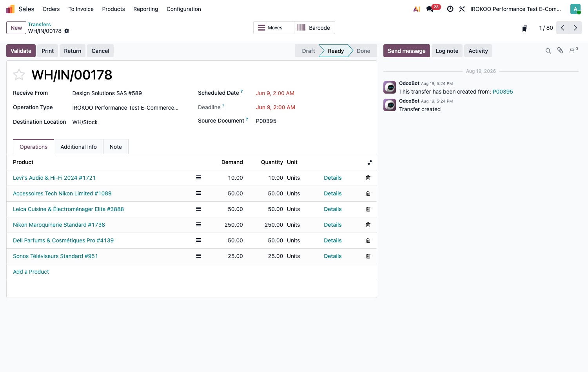Open move details icon for Nikon Maroquinerie row
The height and width of the screenshot is (372, 588).
point(198,224)
